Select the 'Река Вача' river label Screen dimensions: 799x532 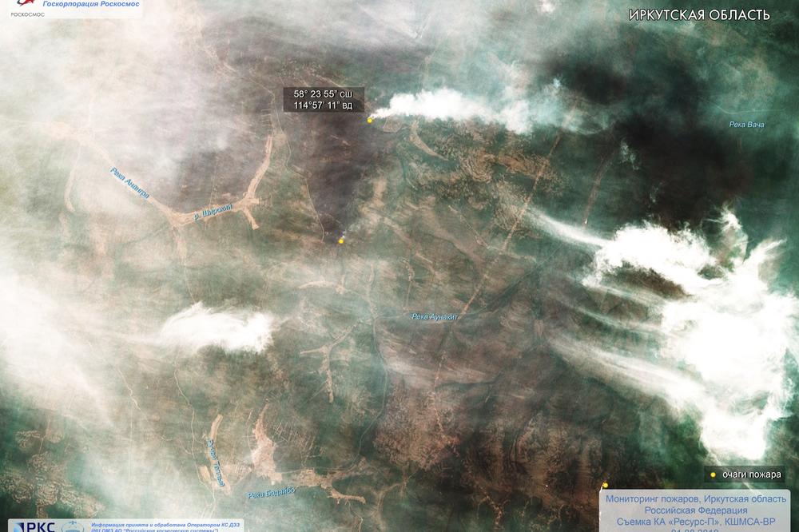click(x=749, y=125)
